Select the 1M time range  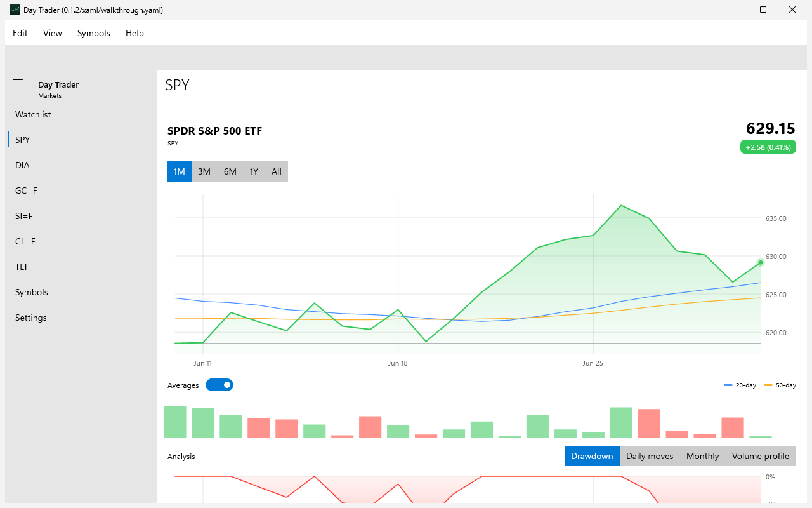pos(180,171)
